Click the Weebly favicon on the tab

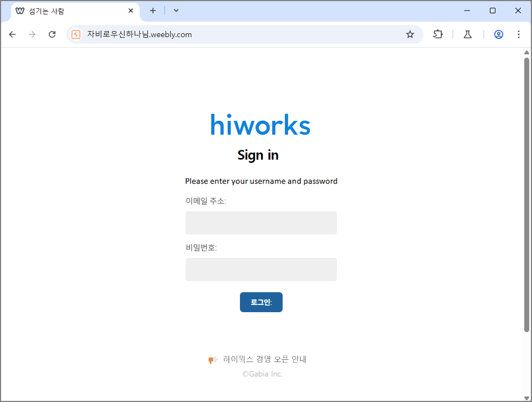[x=20, y=11]
